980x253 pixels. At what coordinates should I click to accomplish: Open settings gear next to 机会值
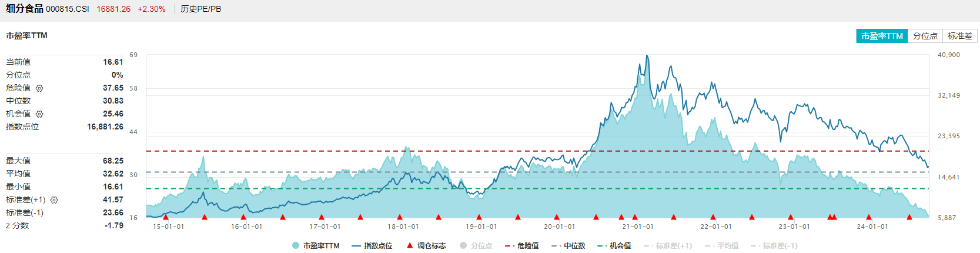[39, 114]
